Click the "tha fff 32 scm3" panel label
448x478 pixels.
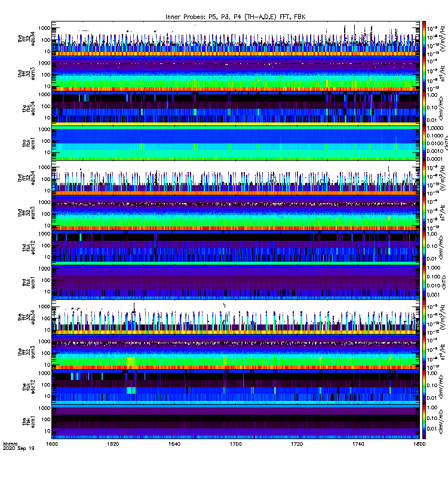(x=26, y=73)
